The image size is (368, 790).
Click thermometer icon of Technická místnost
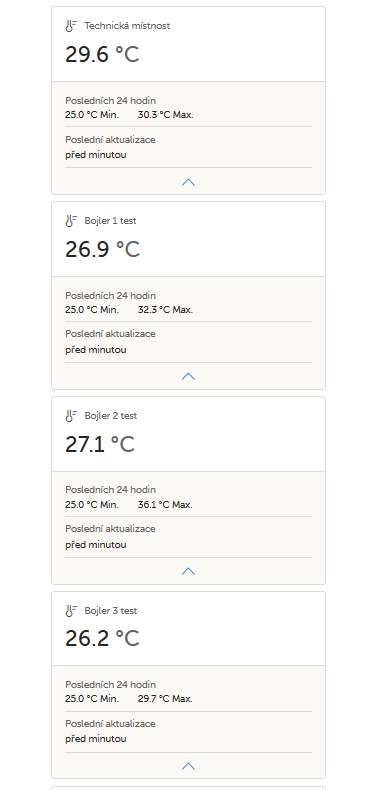click(x=71, y=26)
